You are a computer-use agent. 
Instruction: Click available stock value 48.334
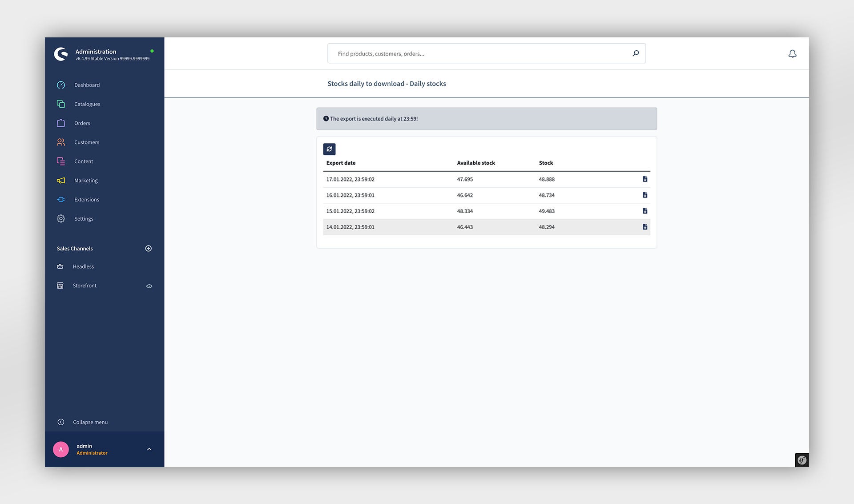tap(465, 211)
